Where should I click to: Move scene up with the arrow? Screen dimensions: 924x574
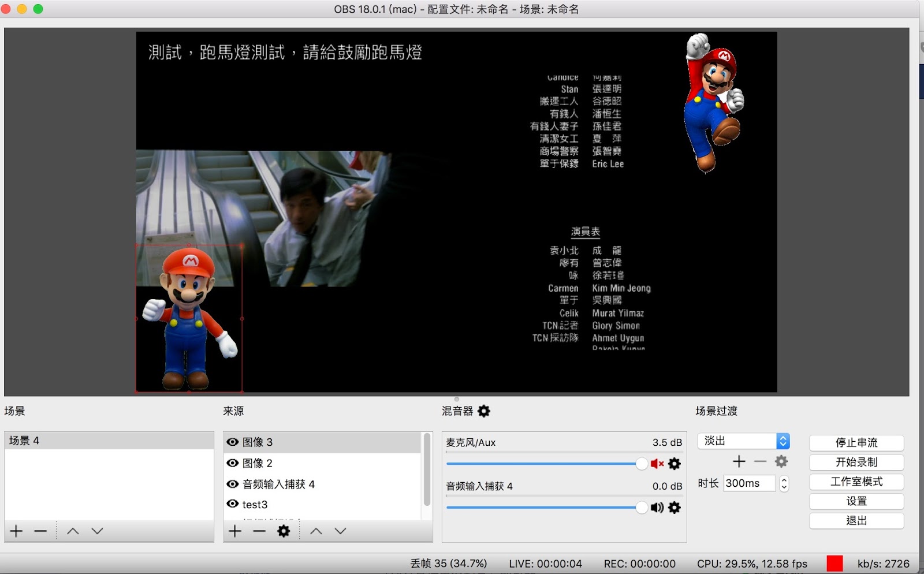(x=73, y=531)
